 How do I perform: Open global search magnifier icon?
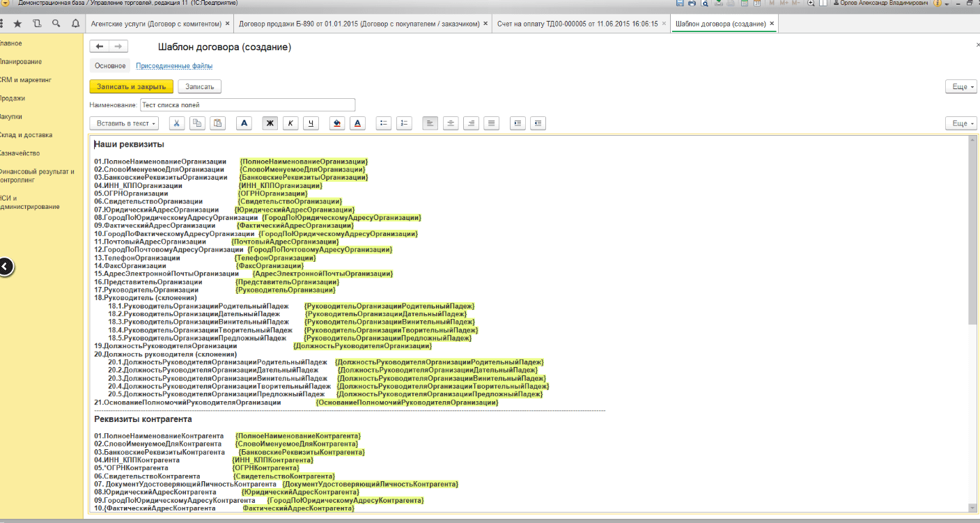[56, 24]
